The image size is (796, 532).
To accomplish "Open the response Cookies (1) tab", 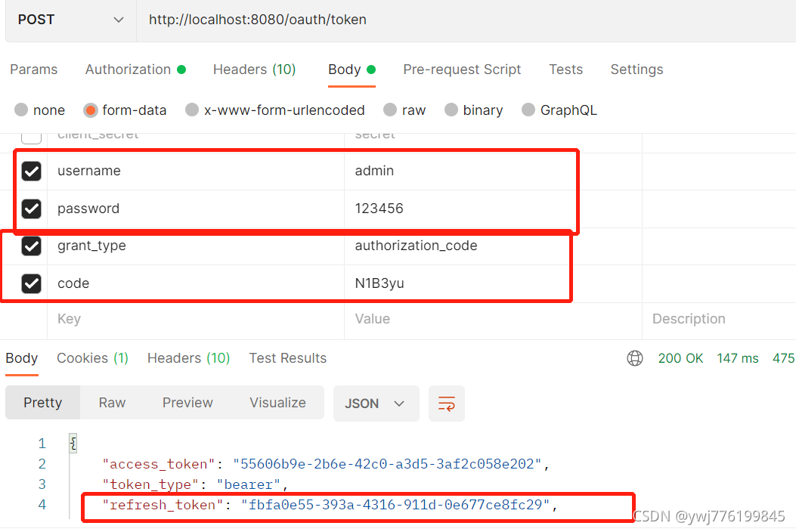I will pyautogui.click(x=92, y=358).
